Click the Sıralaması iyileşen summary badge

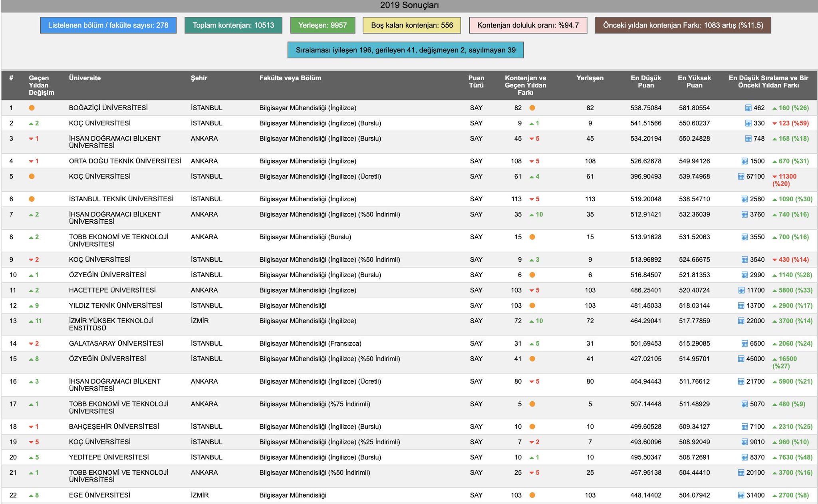[x=405, y=50]
